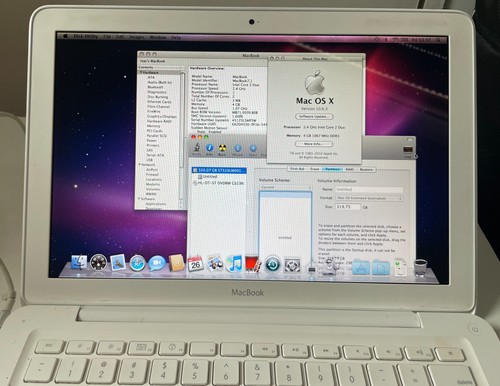Select Serial-ATA in System Profiler sidebar
Viewport: 500px width, 386px height.
click(x=155, y=155)
